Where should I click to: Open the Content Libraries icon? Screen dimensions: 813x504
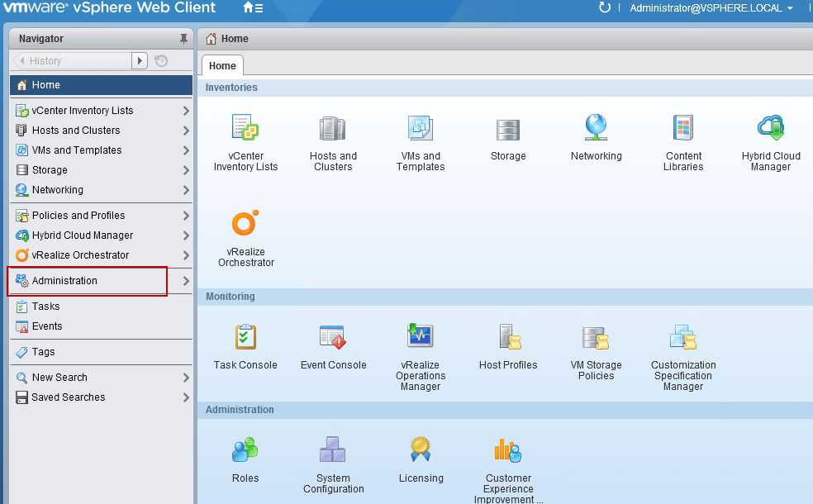click(x=683, y=129)
